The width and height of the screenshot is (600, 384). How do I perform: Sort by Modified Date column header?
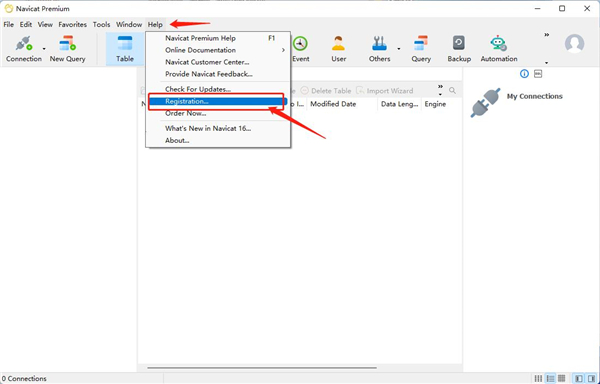click(342, 104)
